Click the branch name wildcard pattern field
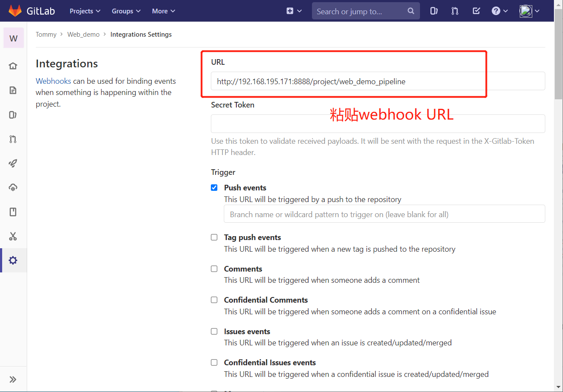Image resolution: width=563 pixels, height=392 pixels. pos(385,214)
